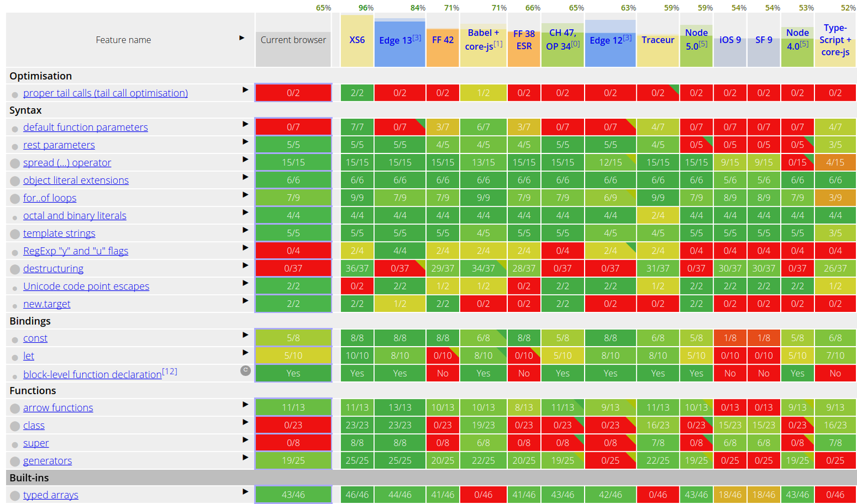Select the SF 9 column header

click(764, 40)
